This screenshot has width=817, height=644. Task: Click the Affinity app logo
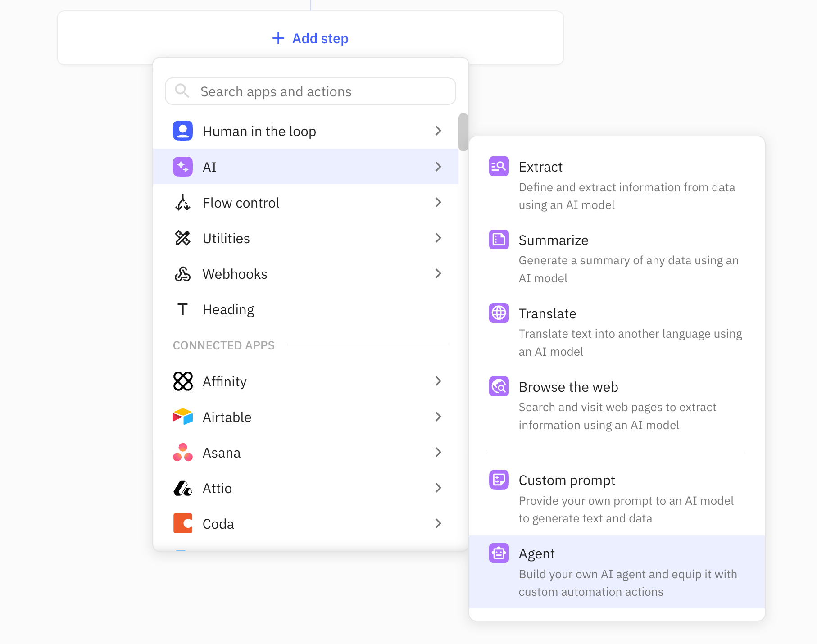pyautogui.click(x=183, y=381)
